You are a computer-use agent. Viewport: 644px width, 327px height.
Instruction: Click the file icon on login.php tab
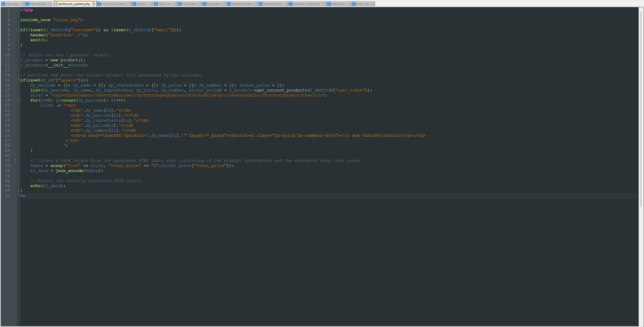click(x=204, y=4)
